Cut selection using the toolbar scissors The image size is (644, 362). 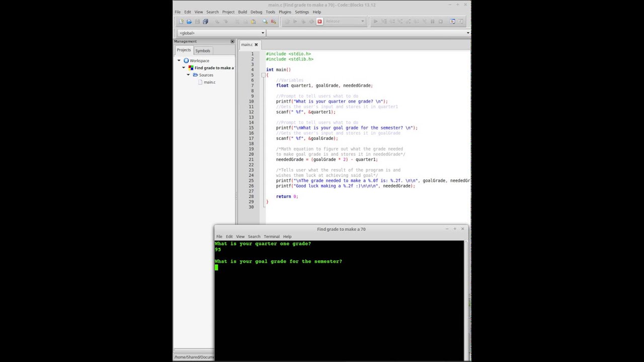[237, 21]
